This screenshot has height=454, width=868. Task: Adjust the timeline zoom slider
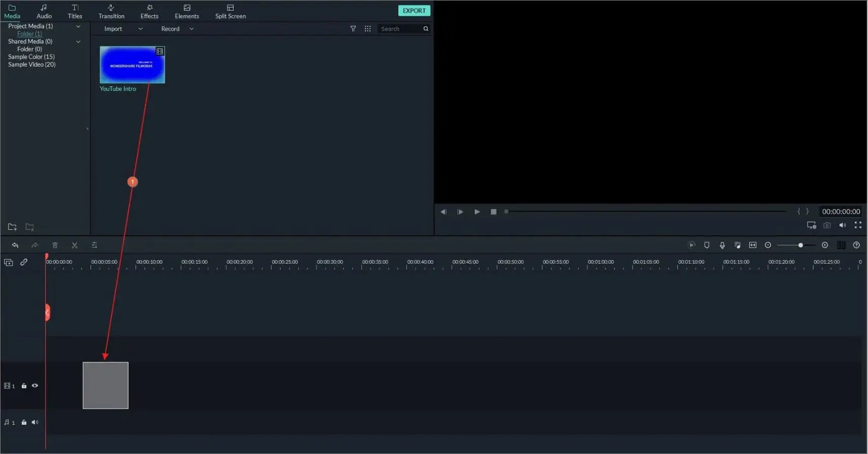click(797, 245)
